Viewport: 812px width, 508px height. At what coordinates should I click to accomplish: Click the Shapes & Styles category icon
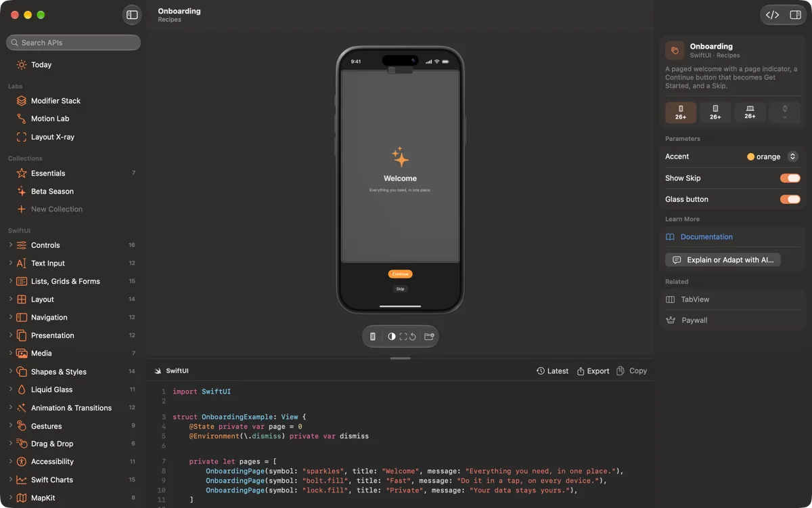(x=22, y=372)
